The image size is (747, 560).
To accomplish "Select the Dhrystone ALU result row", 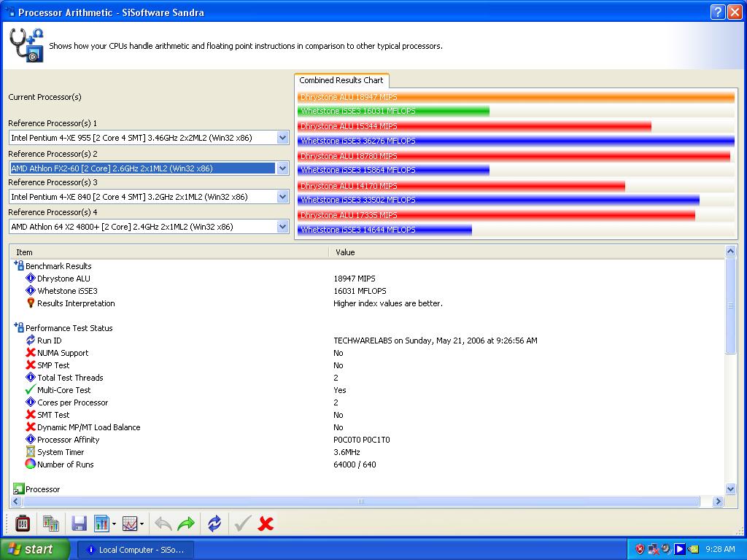I will [x=367, y=279].
